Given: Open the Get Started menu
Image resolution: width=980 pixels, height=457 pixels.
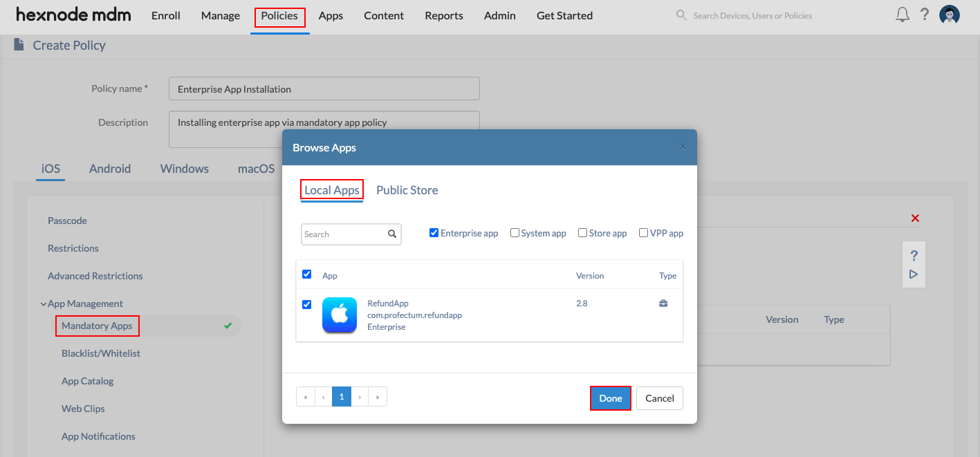Looking at the screenshot, I should click(564, 15).
